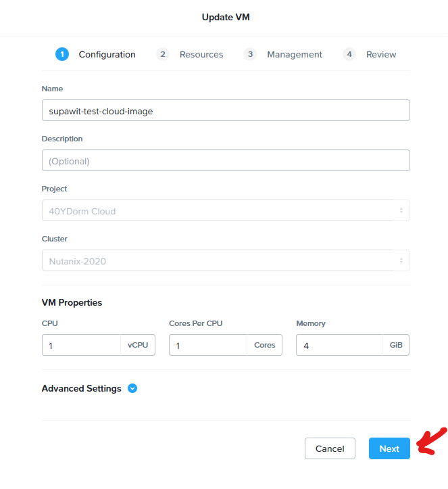Screen dimensions: 448x489
Task: Click the GiB unit label beside Memory
Action: click(x=396, y=346)
